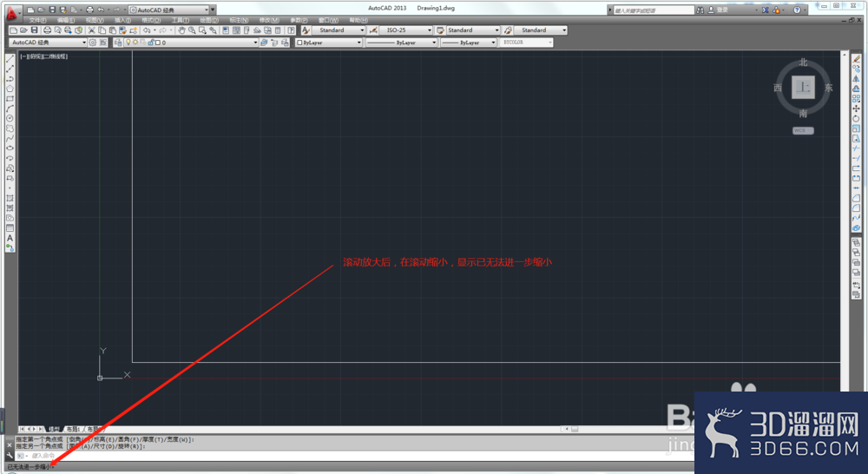Click the Plot printer icon in standard toolbar
The image size is (868, 474).
47,30
